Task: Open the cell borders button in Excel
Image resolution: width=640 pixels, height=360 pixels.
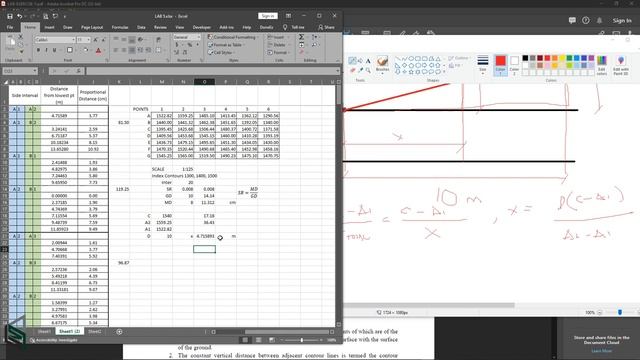Action: (x=70, y=50)
